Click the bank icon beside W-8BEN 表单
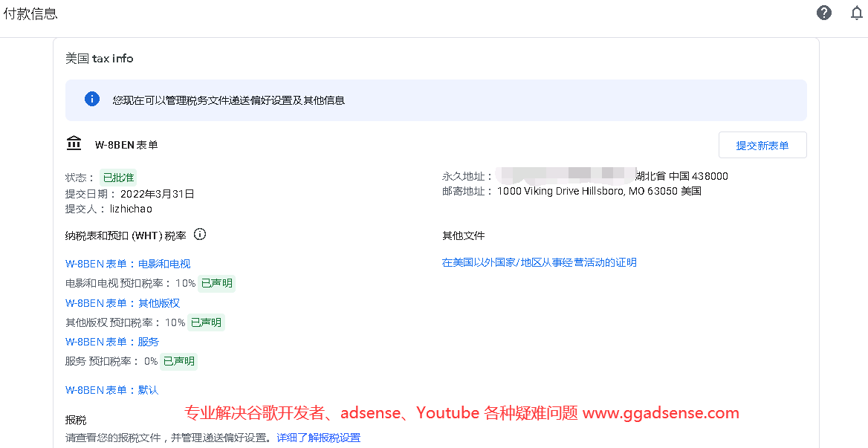Screen dimensions: 868x448 [x=74, y=143]
